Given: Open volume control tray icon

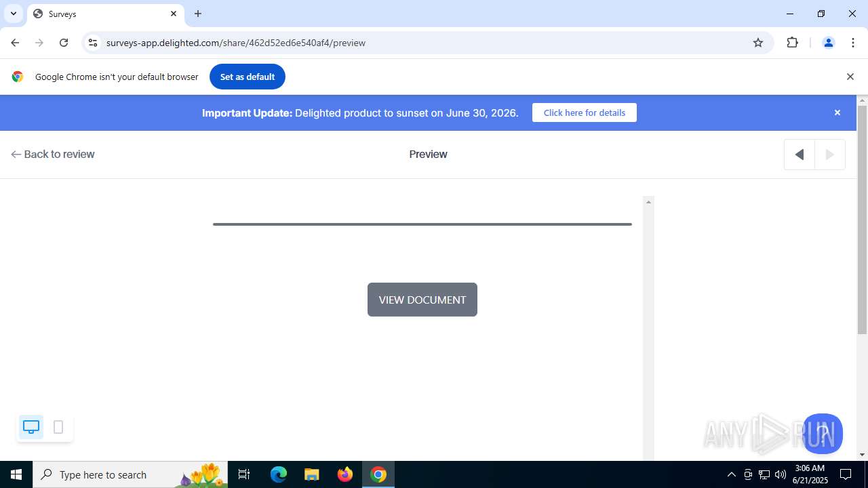Looking at the screenshot, I should coord(781,474).
